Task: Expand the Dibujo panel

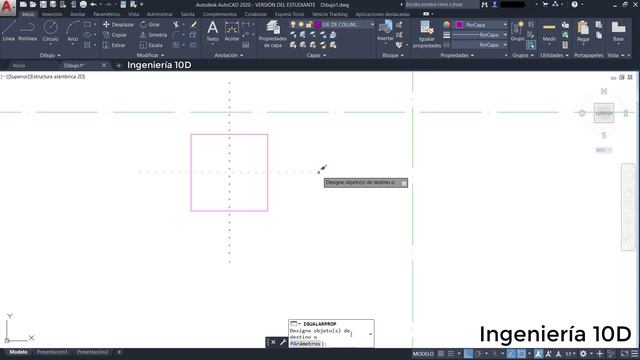Action: point(50,55)
